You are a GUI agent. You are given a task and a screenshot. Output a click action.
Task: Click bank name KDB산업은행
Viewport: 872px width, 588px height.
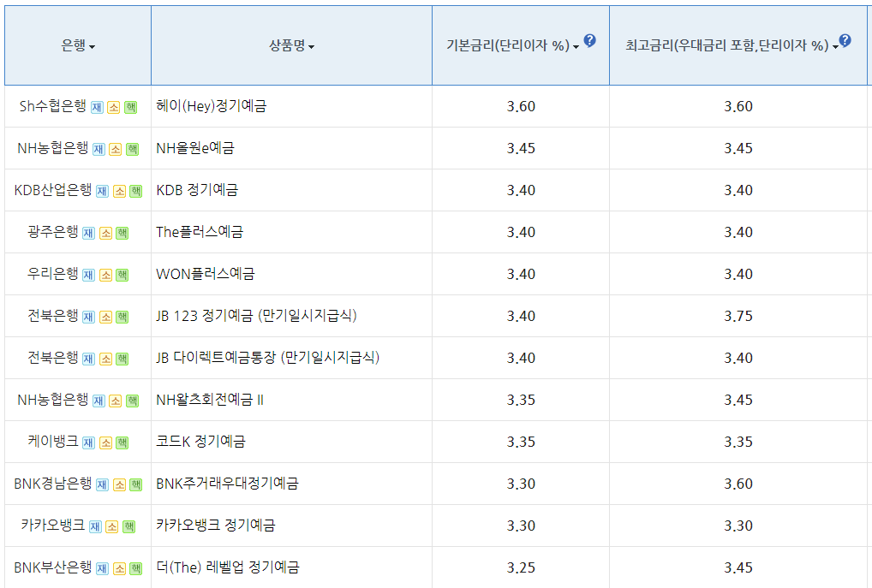[53, 190]
